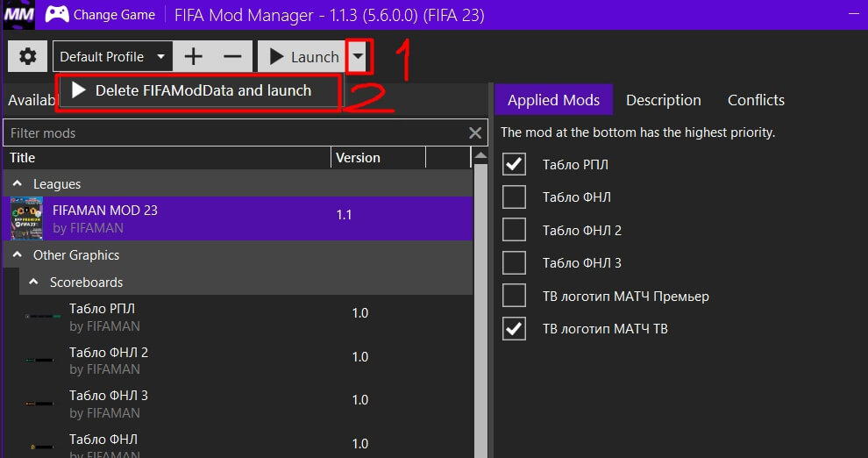Uncheck ТВ логотип МАТЧ ТВ
The height and width of the screenshot is (458, 868).
pos(514,328)
